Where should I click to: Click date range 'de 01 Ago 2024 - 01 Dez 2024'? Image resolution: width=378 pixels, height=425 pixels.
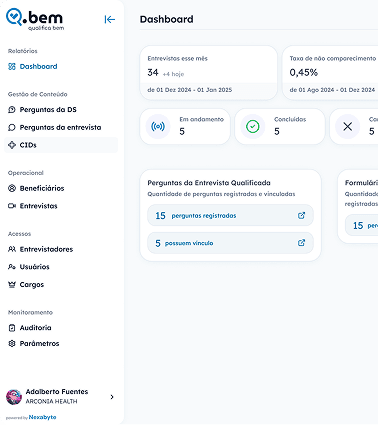click(332, 90)
